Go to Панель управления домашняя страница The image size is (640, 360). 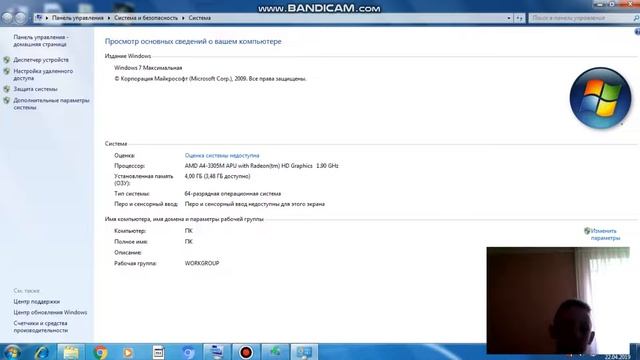(x=41, y=40)
